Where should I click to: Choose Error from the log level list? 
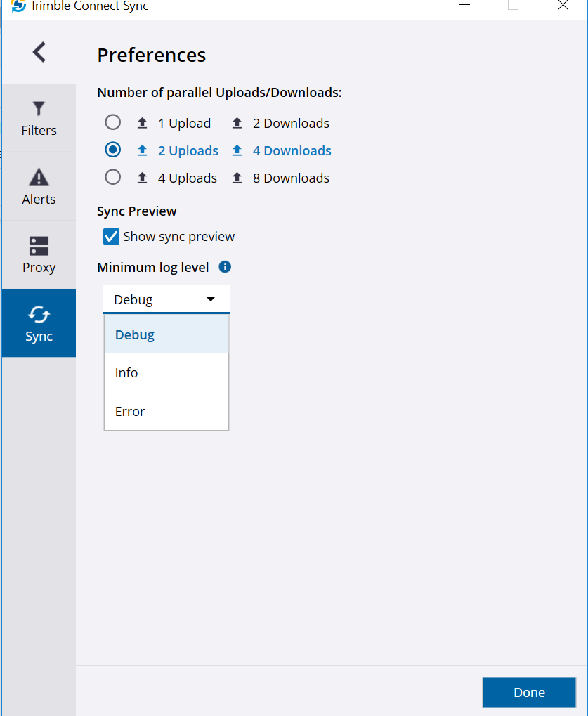(166, 411)
